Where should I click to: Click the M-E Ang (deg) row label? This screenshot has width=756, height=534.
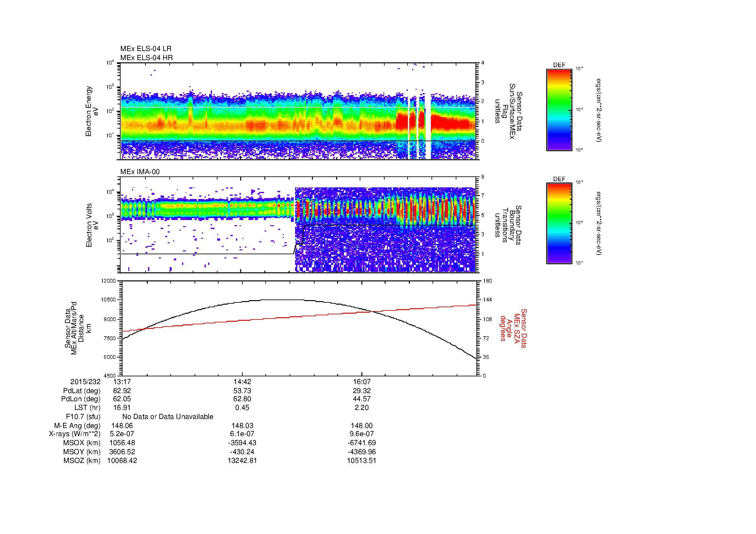(77, 425)
